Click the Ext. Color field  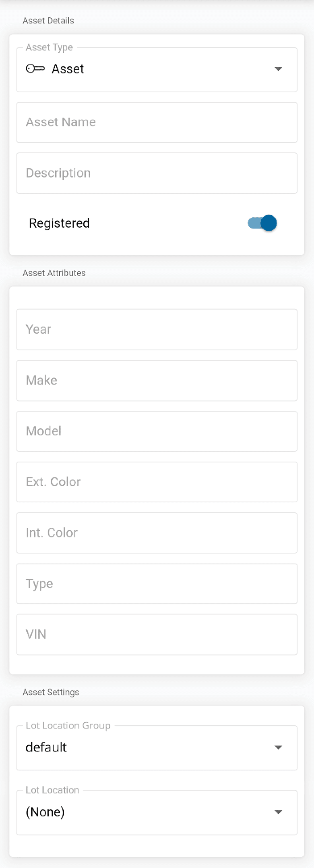coord(157,482)
